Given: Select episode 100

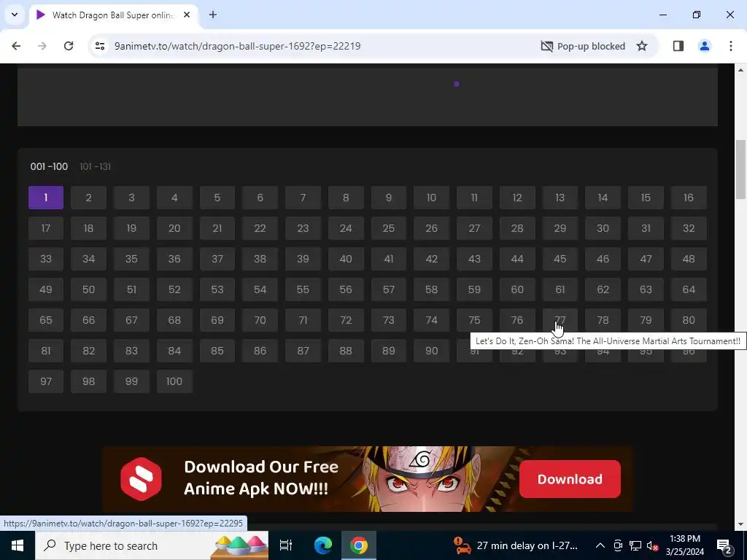Looking at the screenshot, I should click(174, 381).
